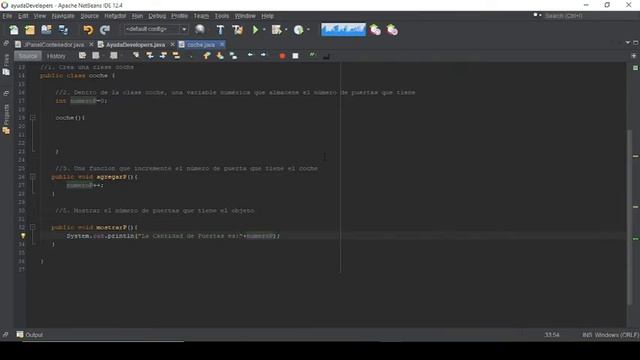
Task: Click the Open Project toolbar icon
Action: (46, 30)
